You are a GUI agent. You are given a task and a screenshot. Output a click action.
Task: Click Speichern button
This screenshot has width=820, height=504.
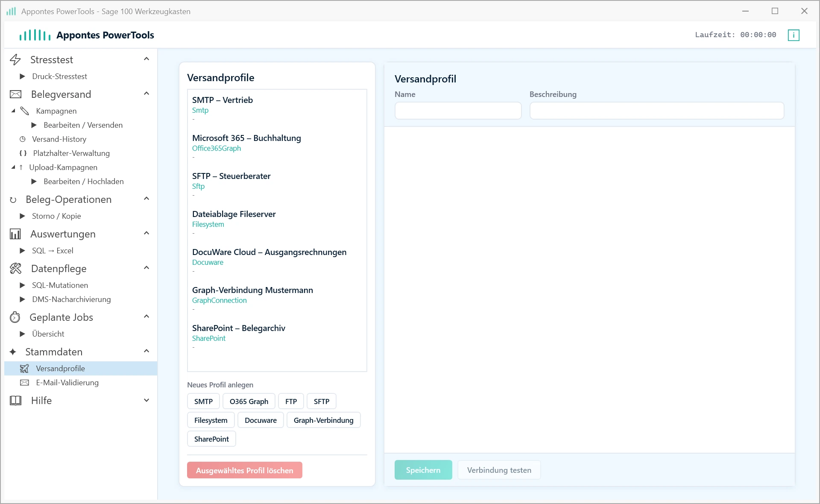423,470
